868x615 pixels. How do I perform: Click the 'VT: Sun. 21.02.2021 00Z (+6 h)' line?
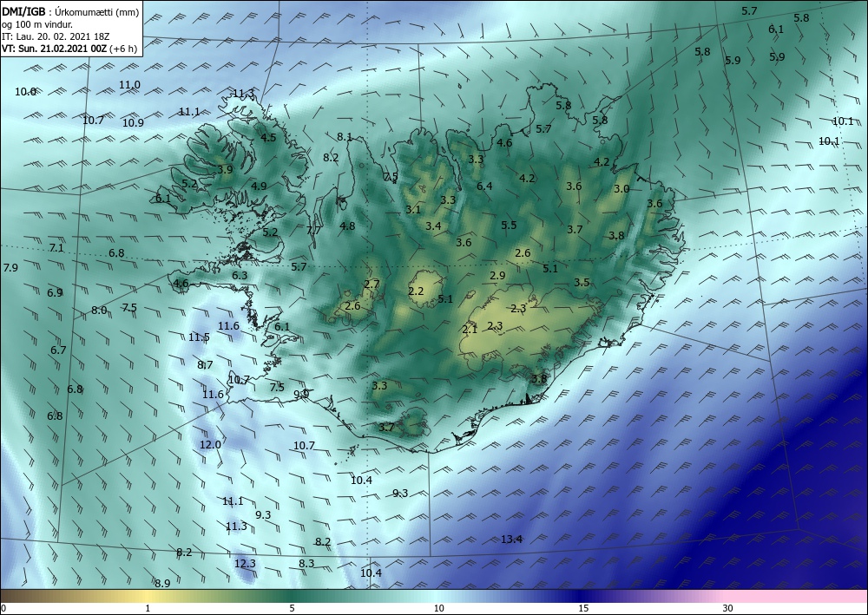pos(69,48)
